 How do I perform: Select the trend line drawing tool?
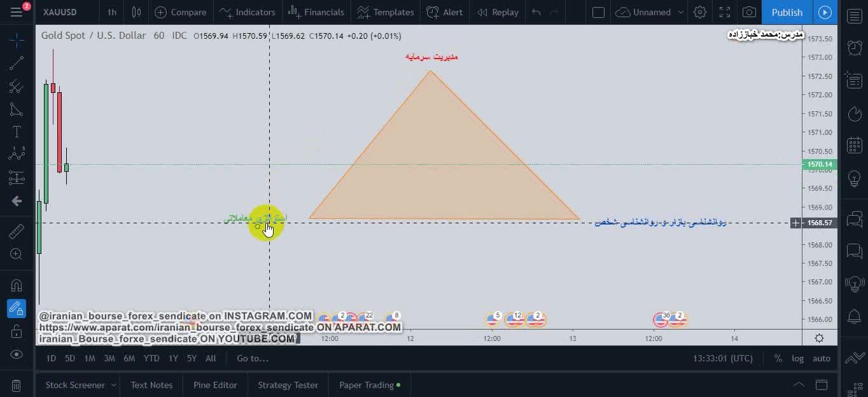(x=17, y=62)
